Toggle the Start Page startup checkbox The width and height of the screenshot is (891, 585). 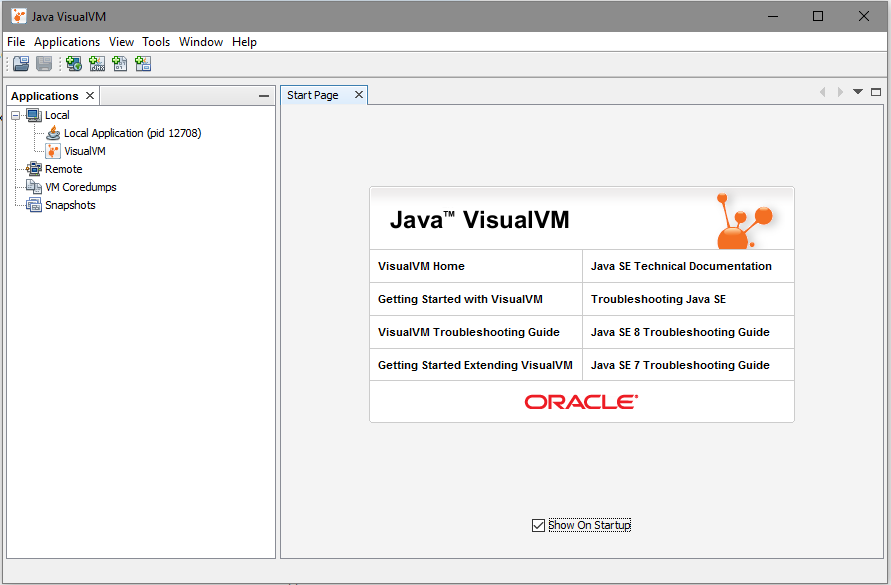pos(538,524)
